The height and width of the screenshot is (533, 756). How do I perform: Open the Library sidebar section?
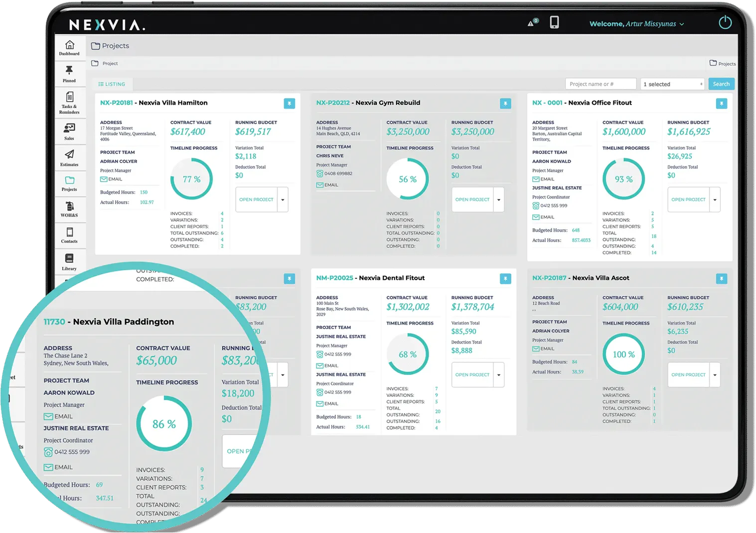coord(69,262)
